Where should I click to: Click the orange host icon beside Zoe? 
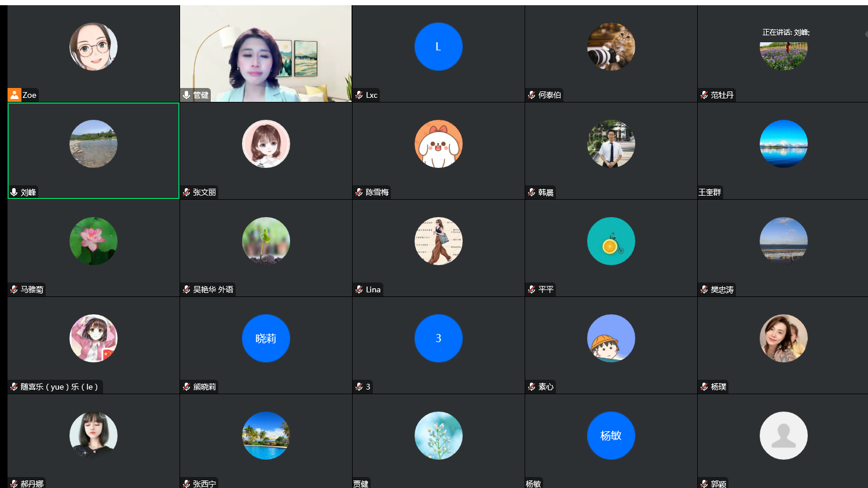tap(14, 95)
